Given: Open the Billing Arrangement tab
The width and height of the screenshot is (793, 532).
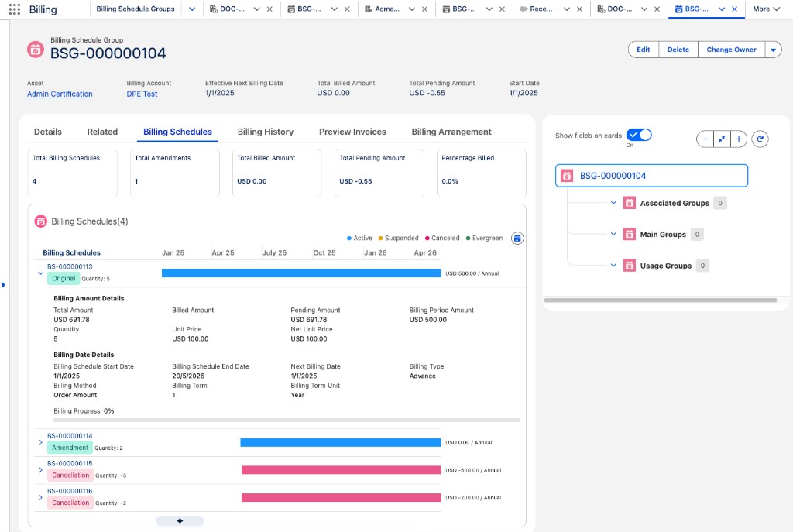Looking at the screenshot, I should tap(451, 132).
